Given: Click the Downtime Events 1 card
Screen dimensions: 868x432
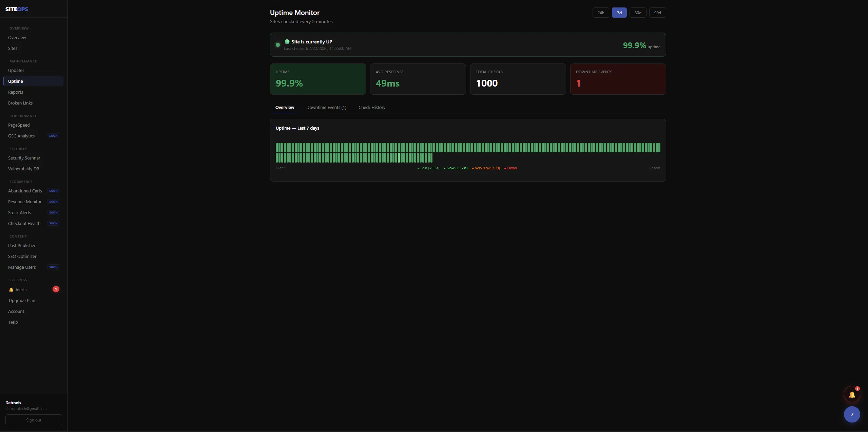Looking at the screenshot, I should click(x=618, y=79).
